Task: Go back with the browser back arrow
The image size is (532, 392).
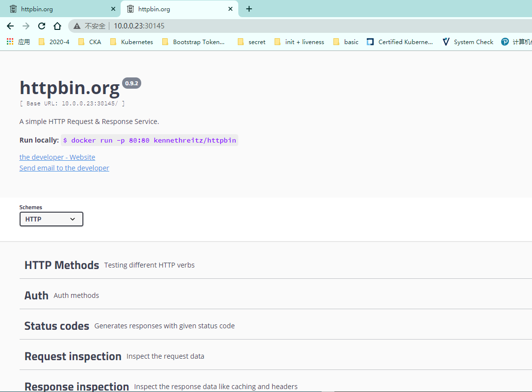Action: (x=10, y=26)
